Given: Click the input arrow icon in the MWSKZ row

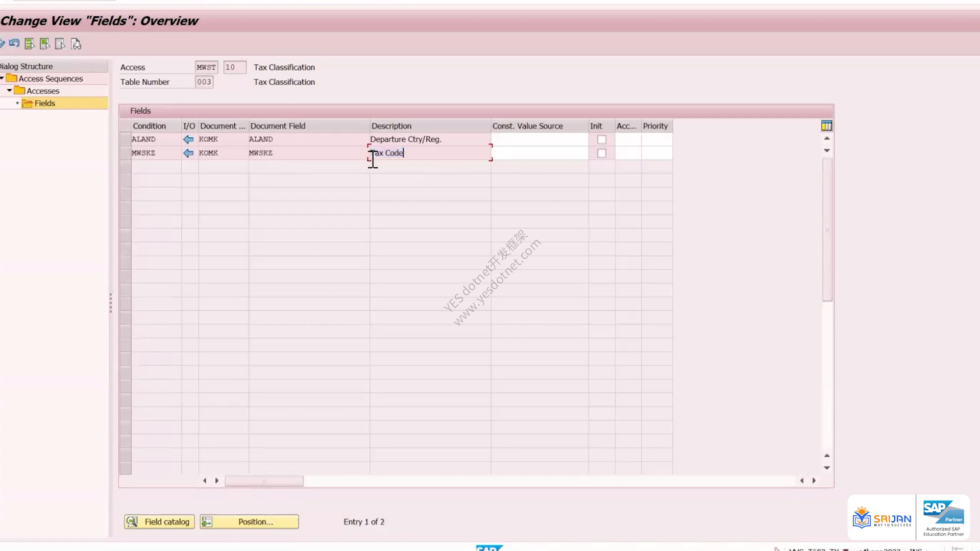Looking at the screenshot, I should pyautogui.click(x=188, y=153).
